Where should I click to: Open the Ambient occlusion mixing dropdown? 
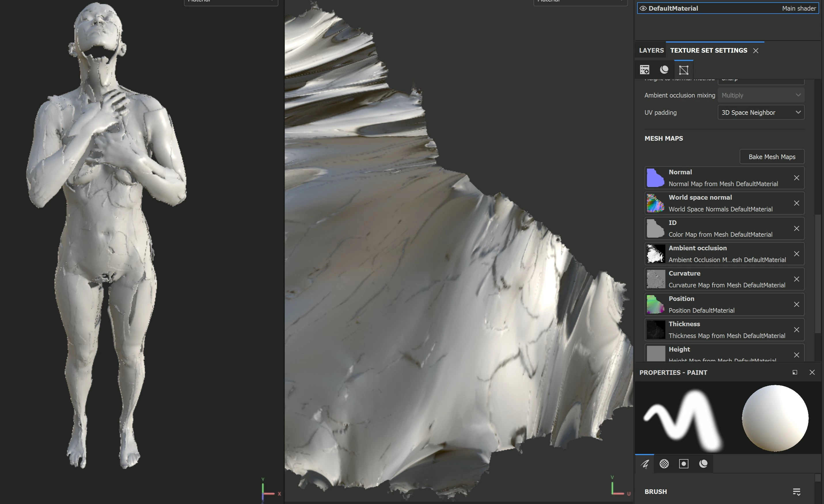coord(761,95)
